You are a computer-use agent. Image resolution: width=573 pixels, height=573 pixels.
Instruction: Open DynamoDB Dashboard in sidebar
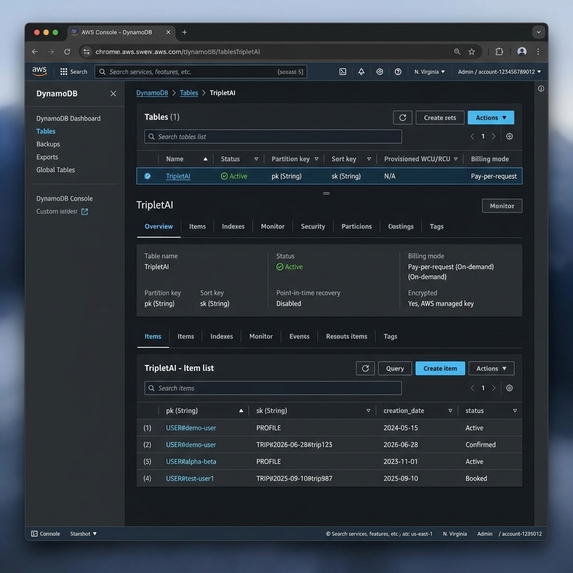click(68, 118)
